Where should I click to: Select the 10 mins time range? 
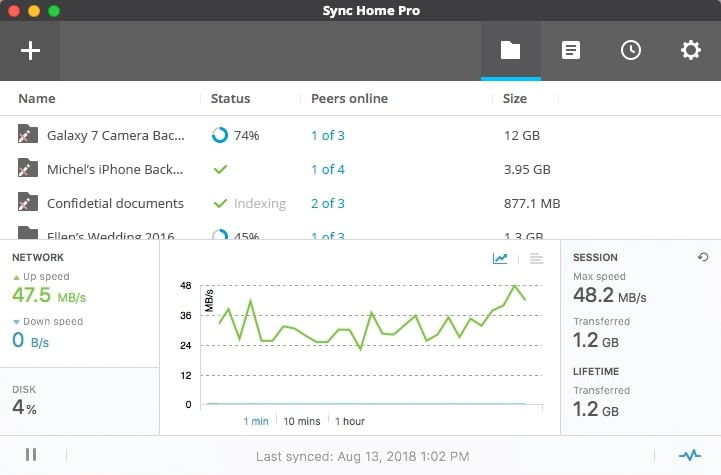[x=302, y=421]
